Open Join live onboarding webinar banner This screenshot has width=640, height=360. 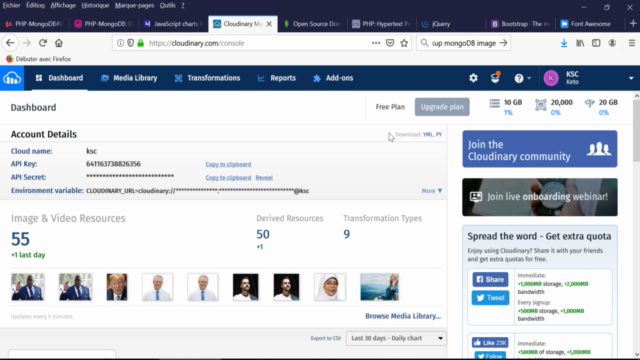540,197
